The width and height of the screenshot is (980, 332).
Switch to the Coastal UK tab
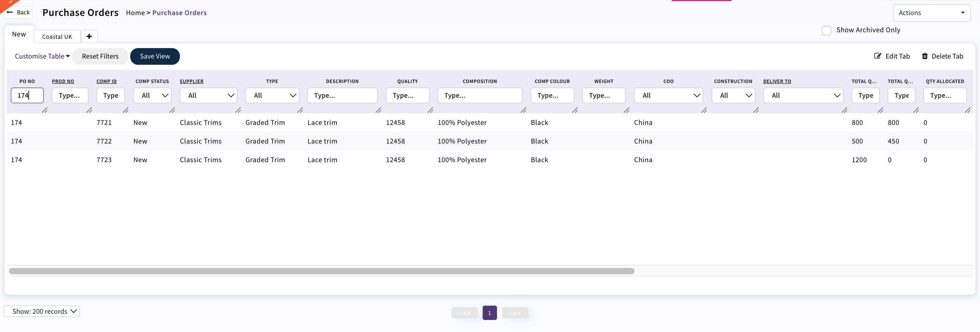[57, 36]
